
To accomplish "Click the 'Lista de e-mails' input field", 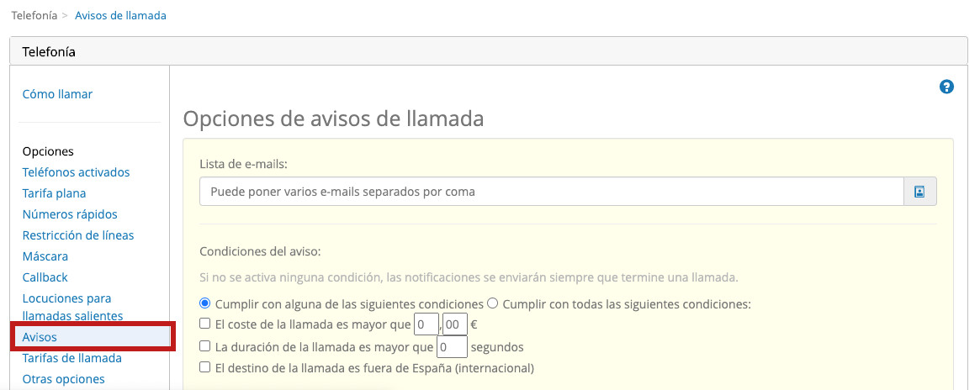I will click(x=551, y=192).
